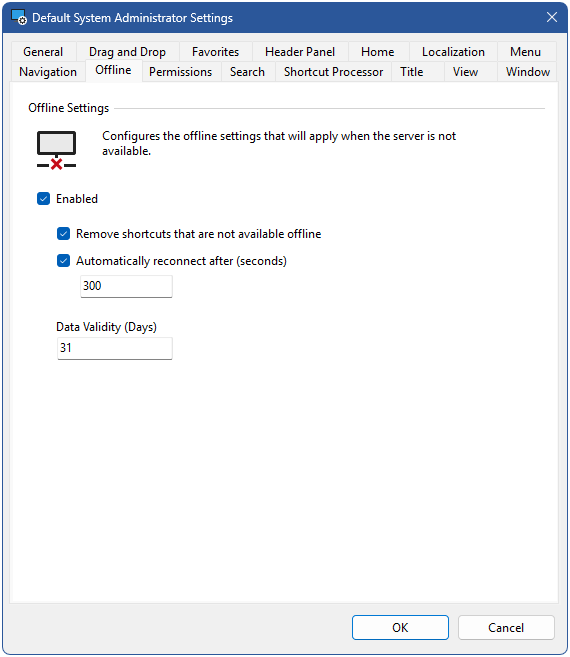Viewport: 570px width, 657px height.
Task: Close the settings dialog with X
Action: (x=552, y=17)
